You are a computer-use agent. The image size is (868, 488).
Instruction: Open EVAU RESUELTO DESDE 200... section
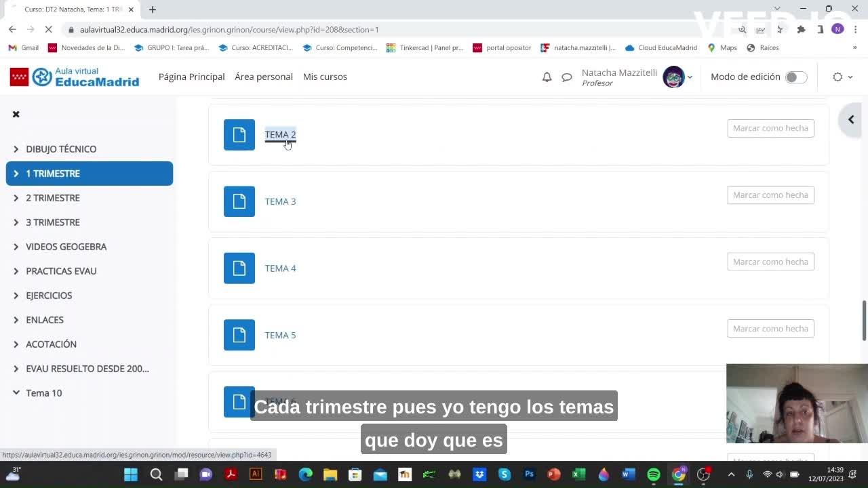[x=87, y=369]
